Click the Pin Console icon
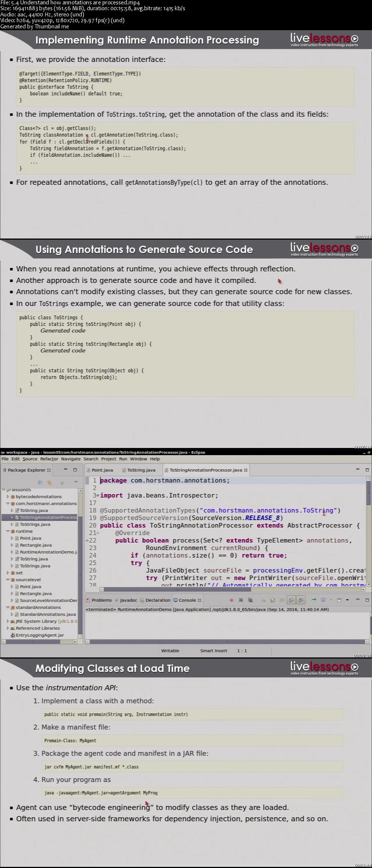This screenshot has width=372, height=868. [x=314, y=600]
